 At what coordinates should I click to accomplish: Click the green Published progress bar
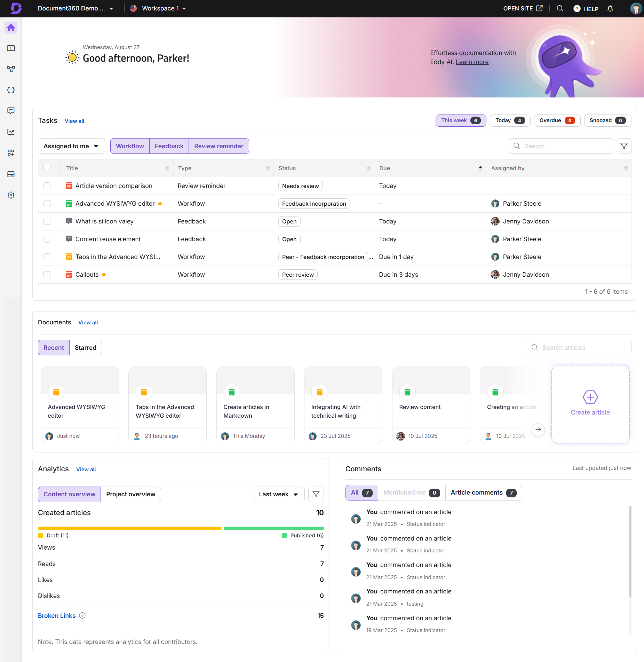[x=273, y=528]
